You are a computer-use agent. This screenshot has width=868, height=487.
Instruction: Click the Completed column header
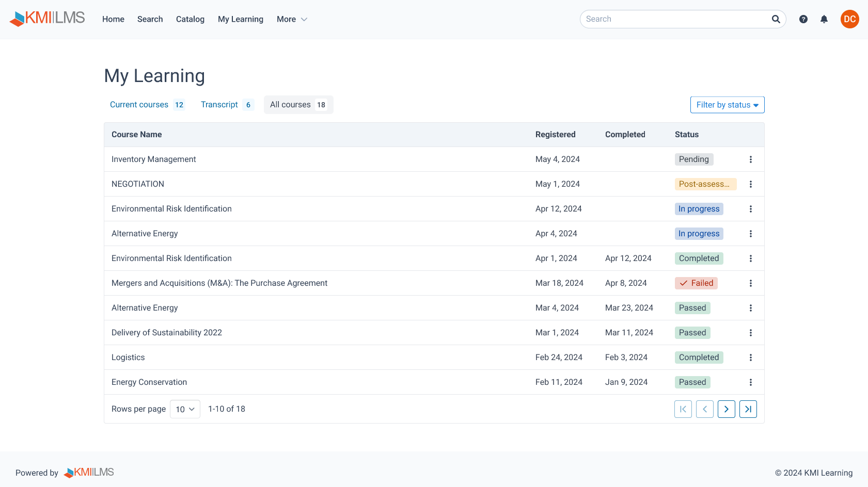click(625, 135)
